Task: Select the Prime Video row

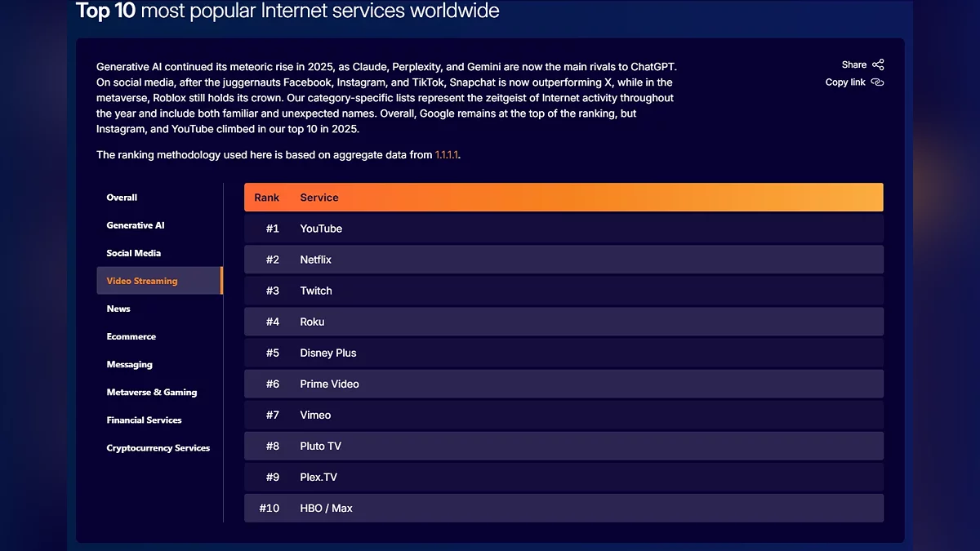Action: pyautogui.click(x=563, y=384)
